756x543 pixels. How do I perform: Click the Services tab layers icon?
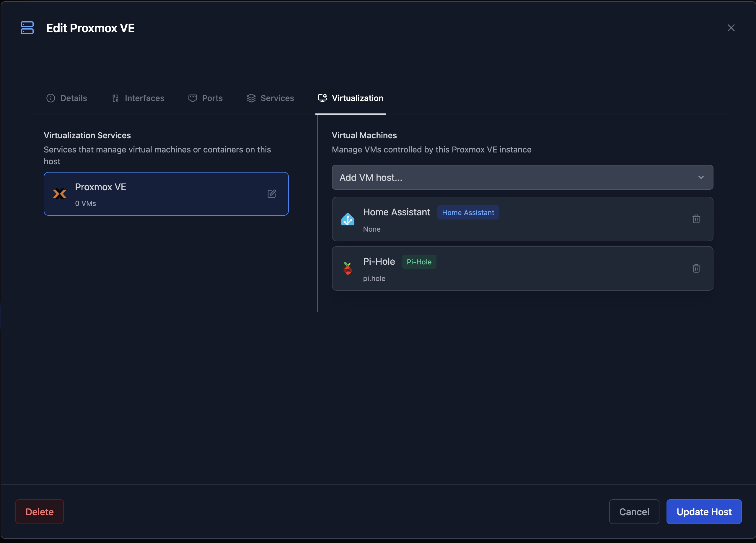click(251, 98)
